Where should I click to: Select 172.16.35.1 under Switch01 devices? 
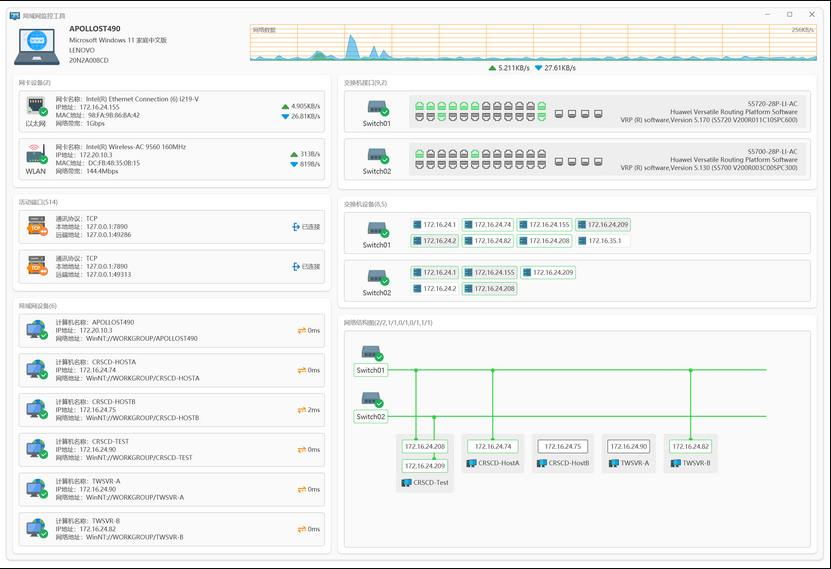(603, 241)
